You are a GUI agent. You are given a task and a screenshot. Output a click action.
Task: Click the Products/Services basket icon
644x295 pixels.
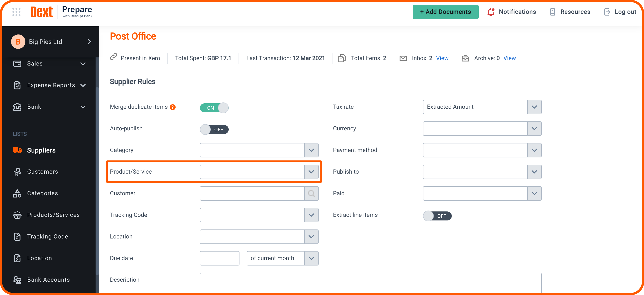[x=17, y=215]
